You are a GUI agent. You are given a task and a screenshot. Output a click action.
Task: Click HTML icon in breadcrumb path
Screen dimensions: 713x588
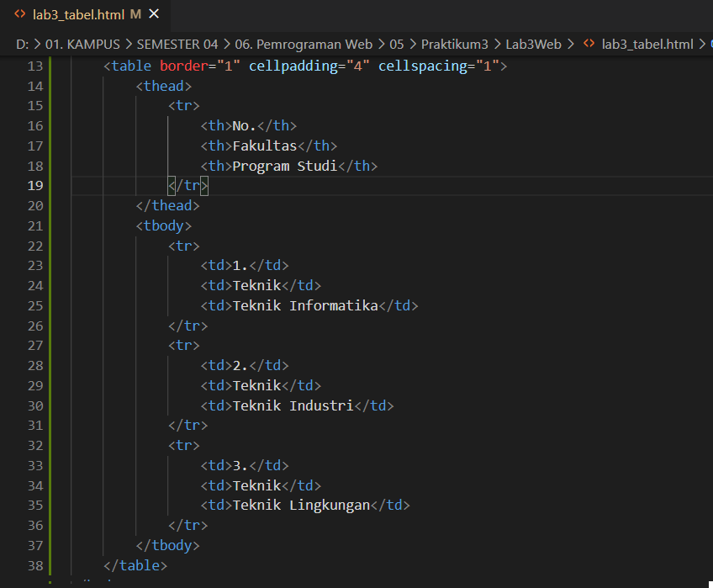tap(589, 44)
